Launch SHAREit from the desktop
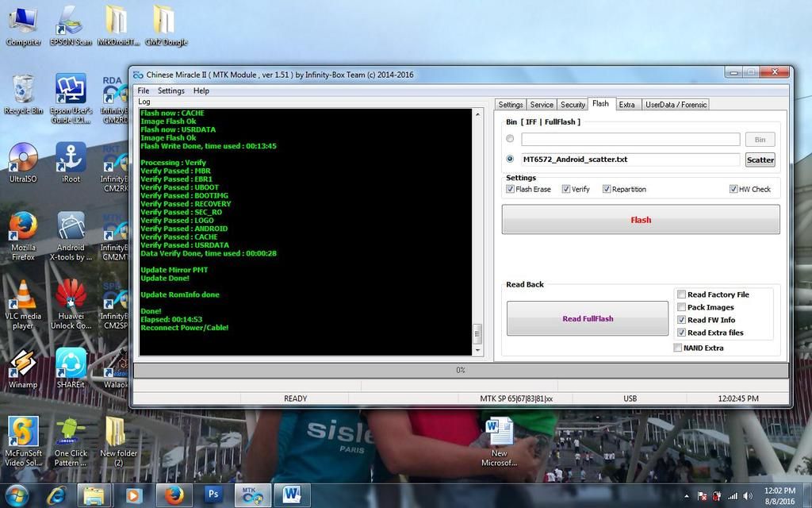Image resolution: width=812 pixels, height=508 pixels. coord(71,364)
